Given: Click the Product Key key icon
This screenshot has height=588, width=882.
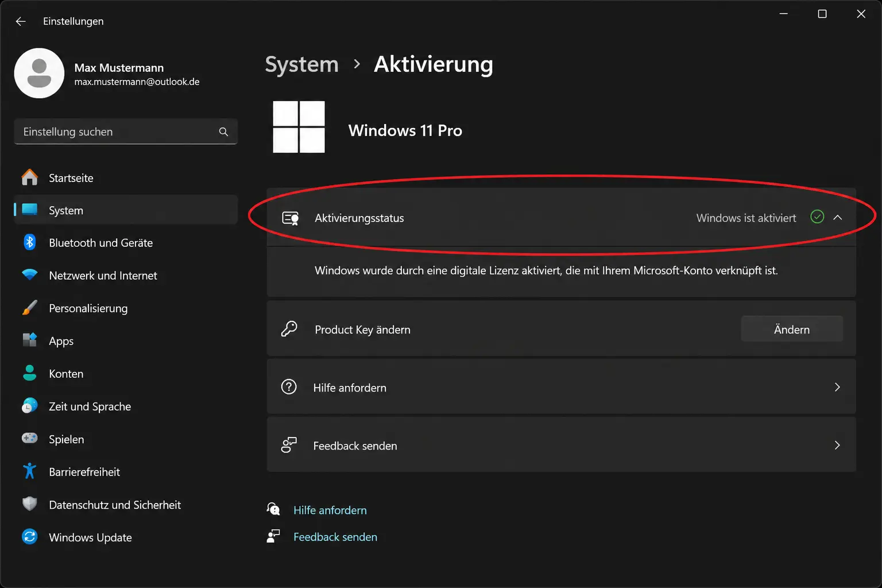Looking at the screenshot, I should pyautogui.click(x=289, y=328).
